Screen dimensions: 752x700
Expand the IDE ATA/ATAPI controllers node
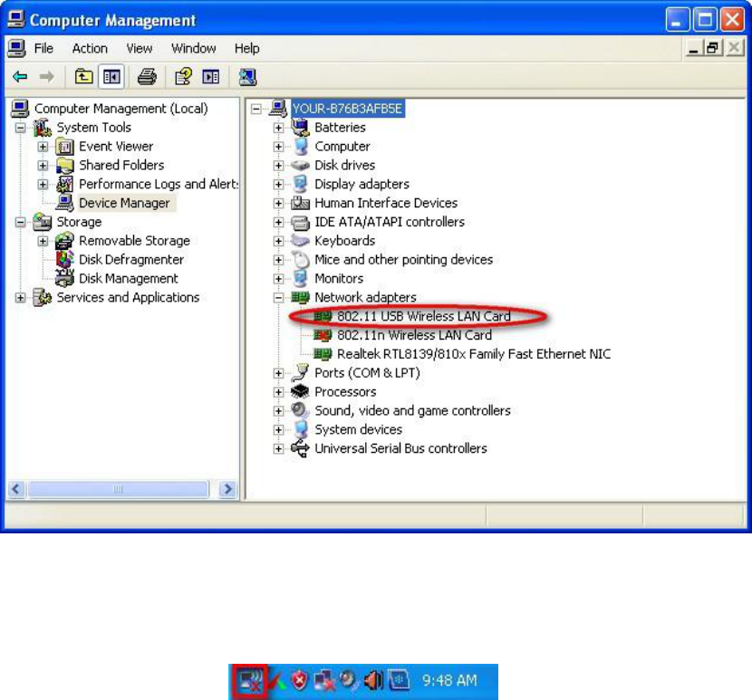click(x=278, y=223)
